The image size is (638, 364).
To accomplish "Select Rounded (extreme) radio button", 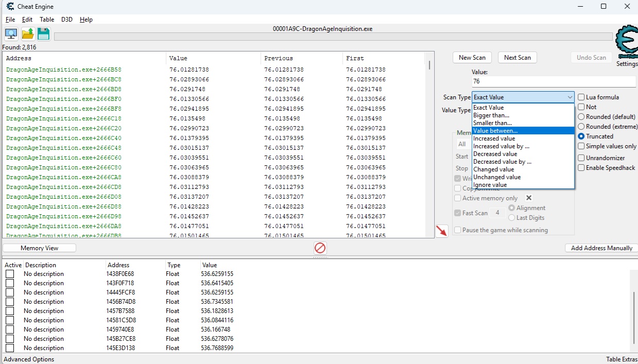I will pos(581,127).
